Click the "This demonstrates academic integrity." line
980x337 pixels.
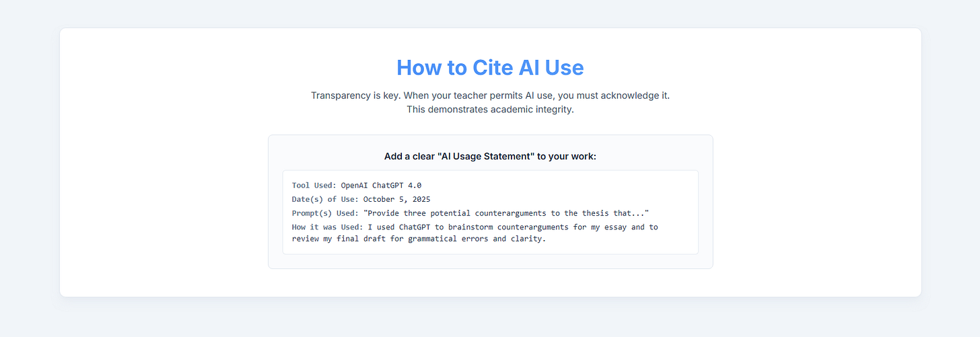(490, 110)
